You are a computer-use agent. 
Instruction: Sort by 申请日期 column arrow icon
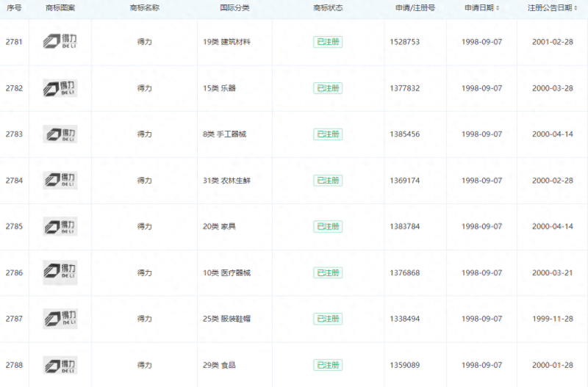498,8
